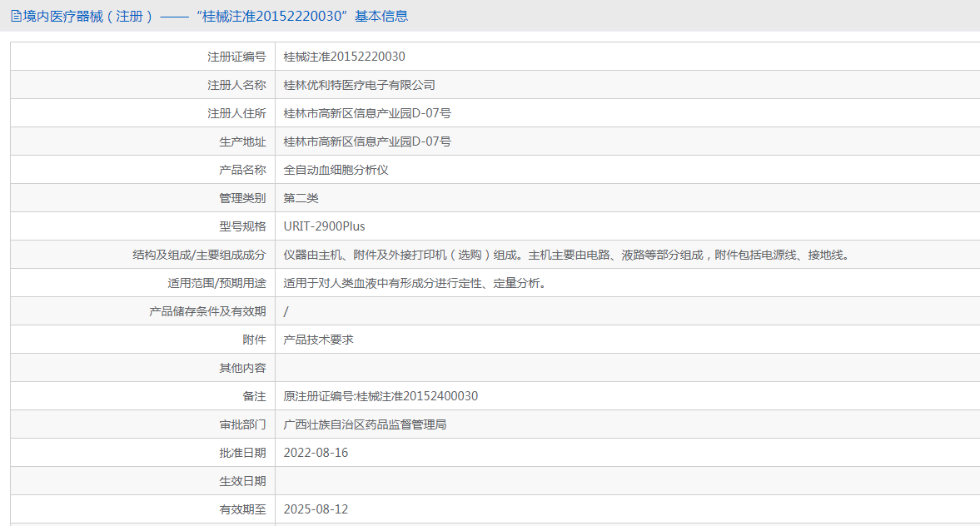Select the "/" value in the storage conditions row
The image size is (980, 526).
click(286, 311)
